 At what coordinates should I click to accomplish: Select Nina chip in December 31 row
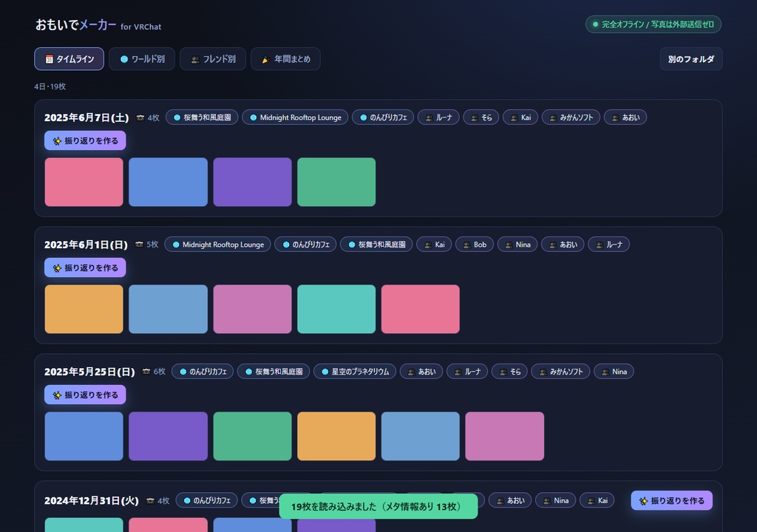(x=556, y=500)
